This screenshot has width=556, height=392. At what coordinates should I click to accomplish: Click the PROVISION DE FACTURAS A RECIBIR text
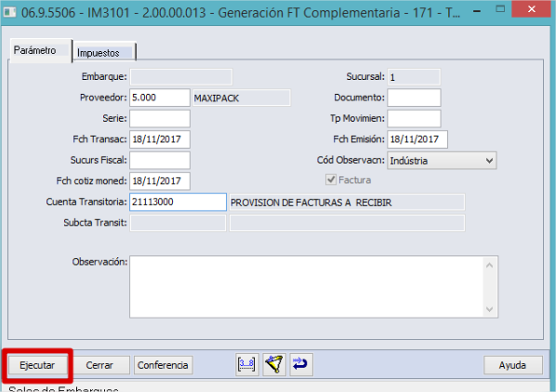[x=311, y=203]
